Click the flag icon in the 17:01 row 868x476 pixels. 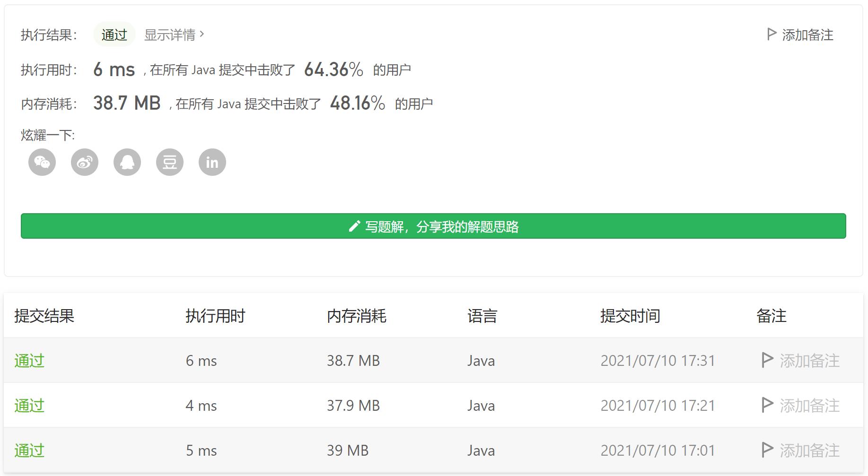click(x=767, y=450)
